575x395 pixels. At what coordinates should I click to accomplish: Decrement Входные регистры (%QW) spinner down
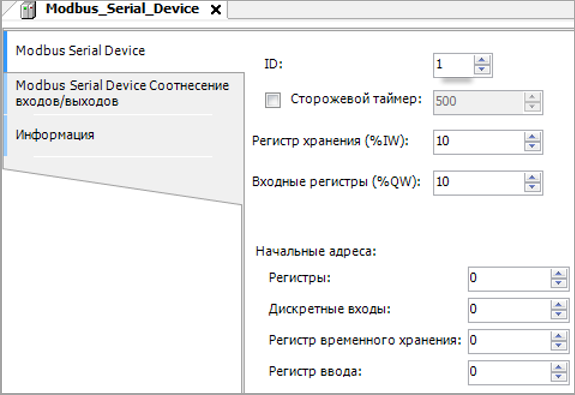[532, 187]
